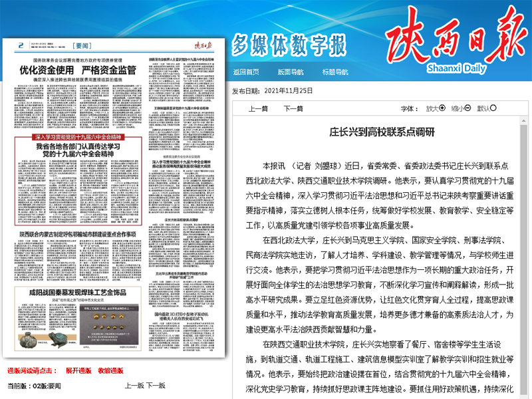Click 上一版 to view the previous page
532x399 pixels.
134,385
